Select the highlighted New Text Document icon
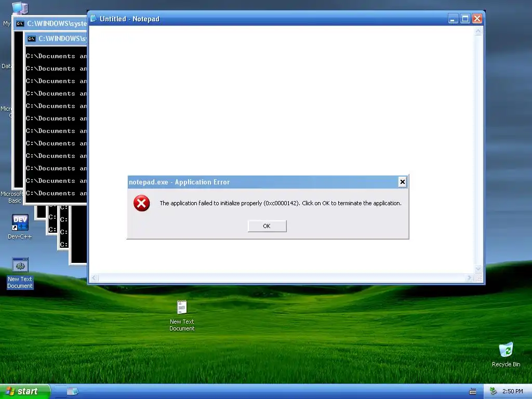Screen dimensions: 532x399 pyautogui.click(x=20, y=273)
